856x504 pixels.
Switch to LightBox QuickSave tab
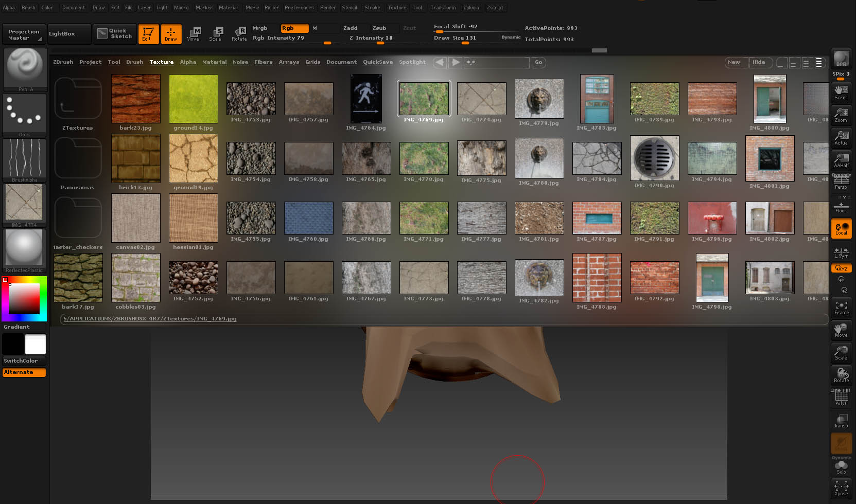pos(378,62)
